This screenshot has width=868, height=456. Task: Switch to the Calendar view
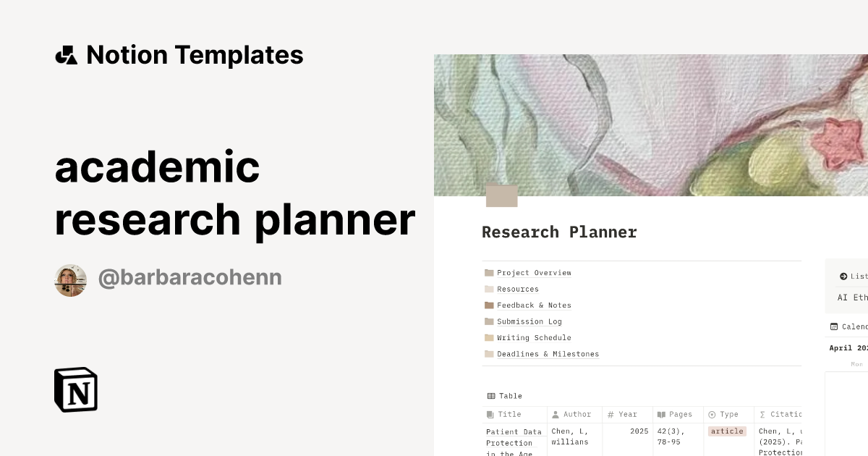(x=854, y=326)
